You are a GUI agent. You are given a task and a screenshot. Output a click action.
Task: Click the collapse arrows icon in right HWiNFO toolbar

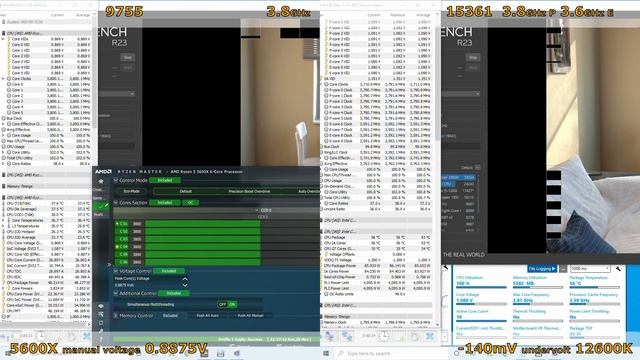click(347, 336)
